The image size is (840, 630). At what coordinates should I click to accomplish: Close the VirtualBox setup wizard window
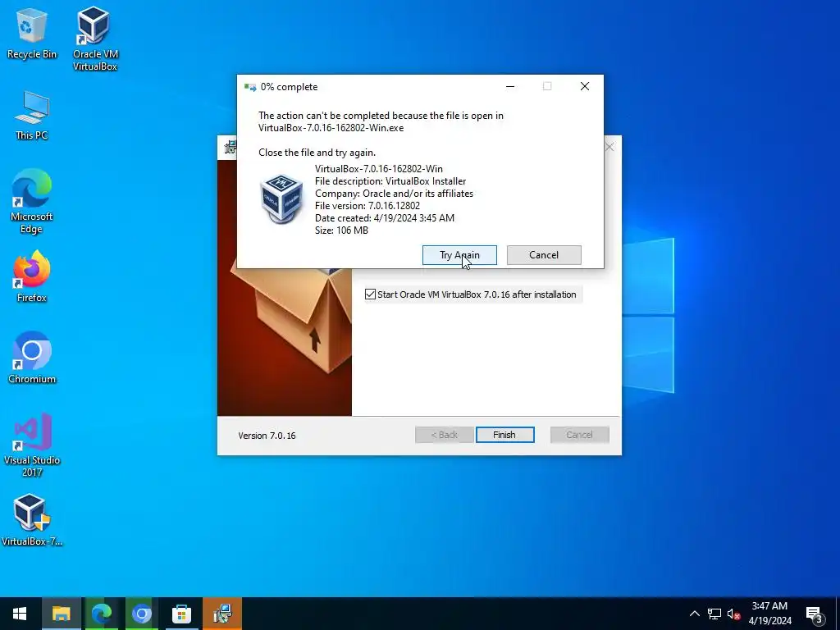click(609, 147)
